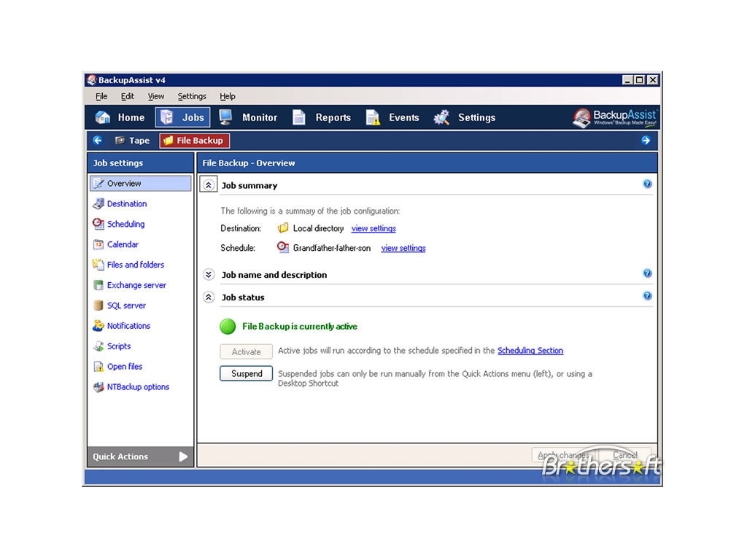Expand the Quick Actions panel arrow
Screen dimensions: 747x560
pyautogui.click(x=183, y=456)
